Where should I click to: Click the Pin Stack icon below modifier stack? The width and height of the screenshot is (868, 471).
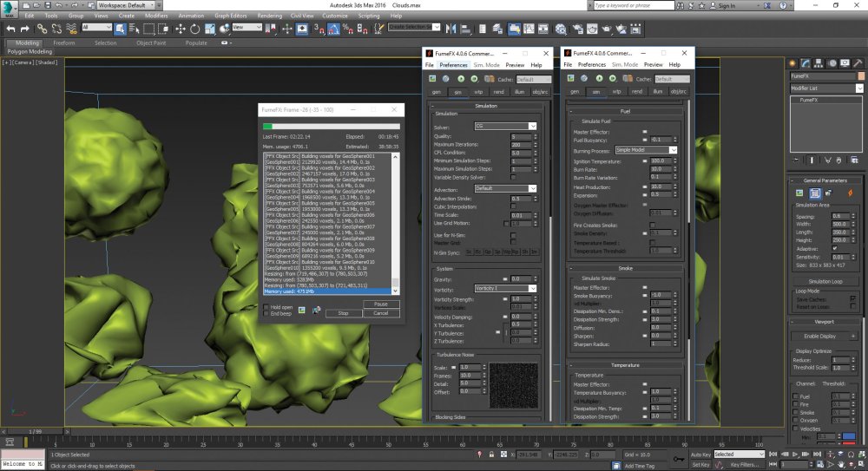[x=796, y=160]
